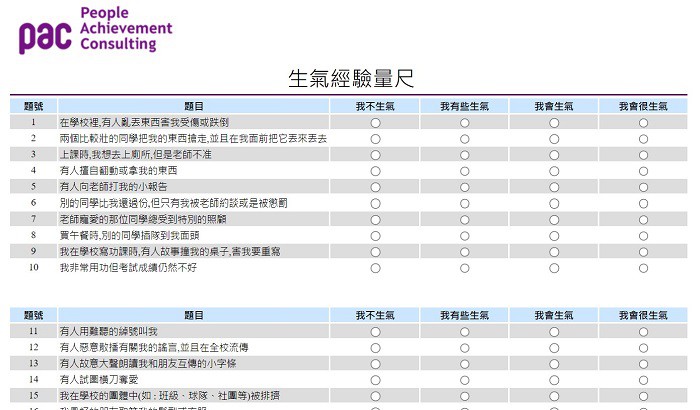The width and height of the screenshot is (700, 410).
Task: Mark 我不生氣 for question 9
Action: click(x=375, y=252)
